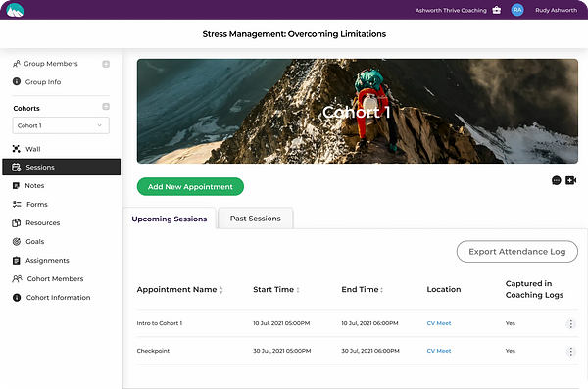Click the Group Members people icon
The width and height of the screenshot is (588, 389).
[16, 64]
